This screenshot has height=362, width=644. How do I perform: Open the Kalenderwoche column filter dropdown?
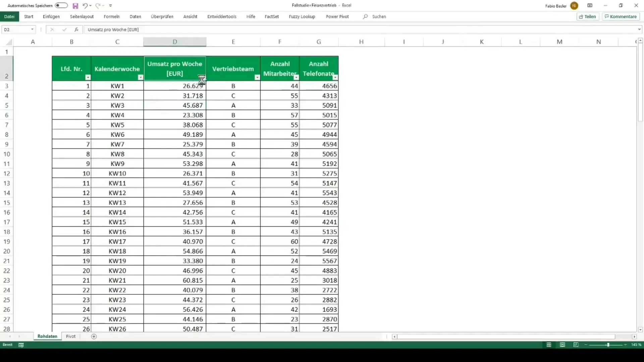[x=141, y=77]
